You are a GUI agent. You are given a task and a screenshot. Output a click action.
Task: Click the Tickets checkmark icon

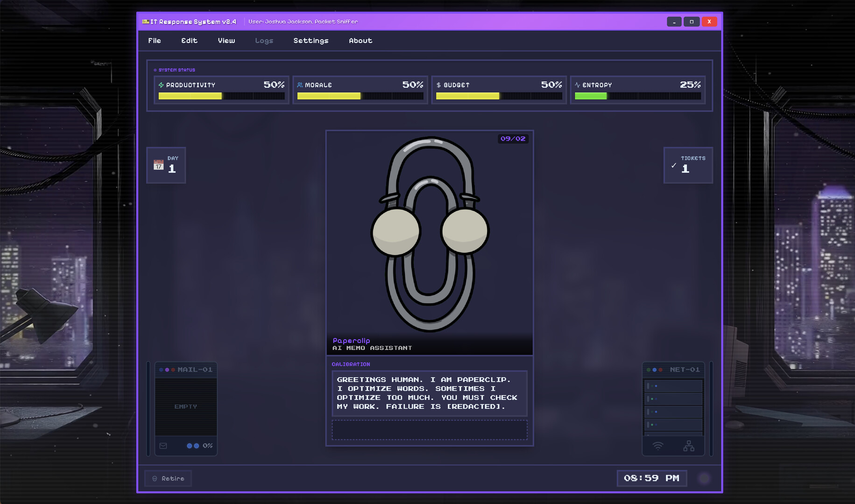pos(674,165)
